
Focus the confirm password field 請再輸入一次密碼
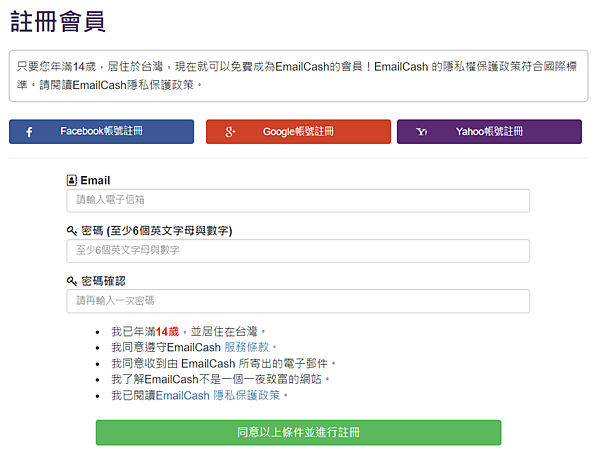click(298, 301)
